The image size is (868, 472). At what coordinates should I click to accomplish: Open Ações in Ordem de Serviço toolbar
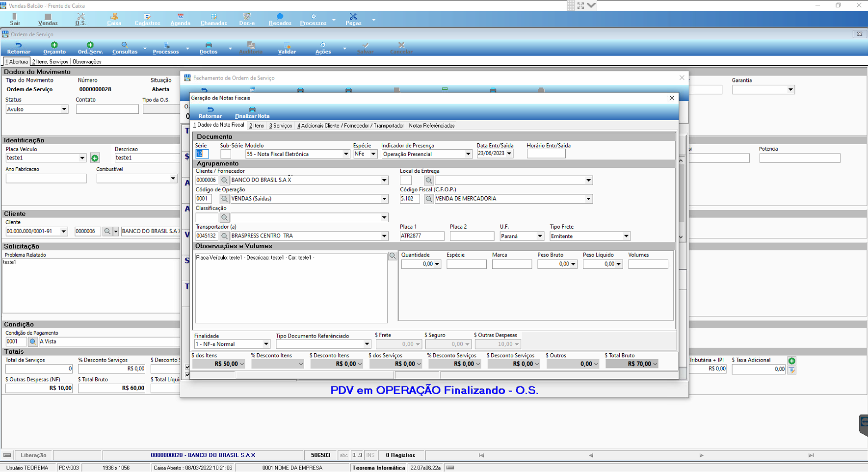(323, 48)
